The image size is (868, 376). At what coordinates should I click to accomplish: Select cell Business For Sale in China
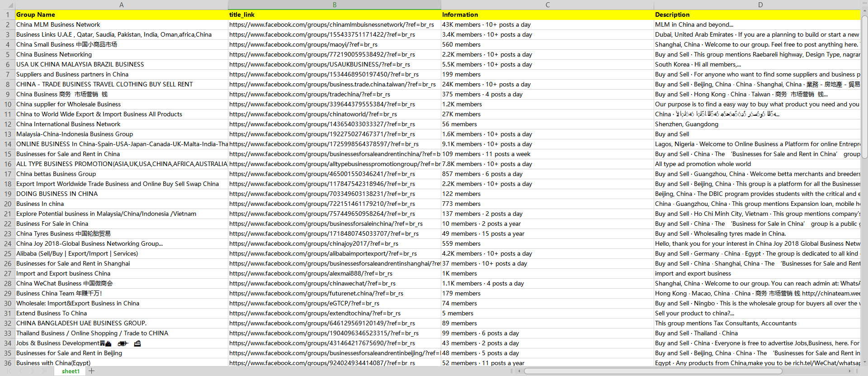(122, 224)
